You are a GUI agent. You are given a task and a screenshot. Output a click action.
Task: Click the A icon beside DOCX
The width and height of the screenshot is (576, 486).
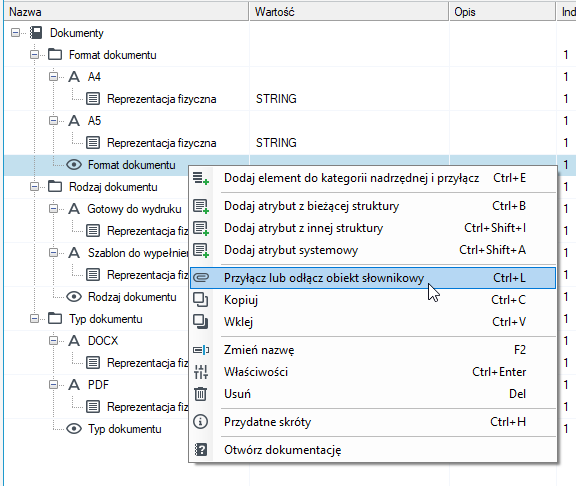click(x=74, y=341)
